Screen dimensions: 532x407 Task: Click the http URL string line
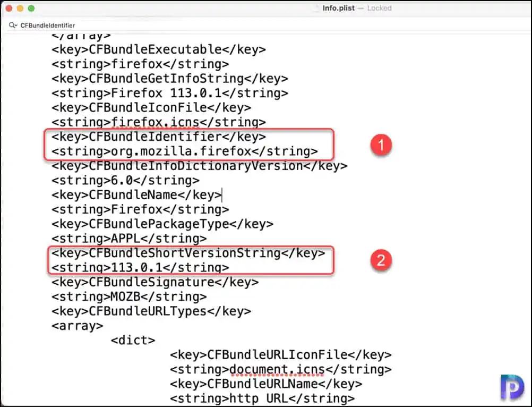[262, 399]
